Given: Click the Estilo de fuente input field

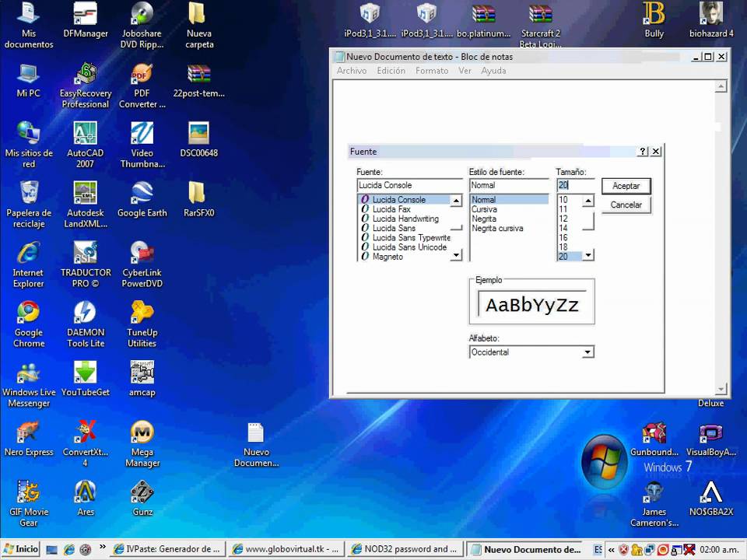Looking at the screenshot, I should click(509, 185).
